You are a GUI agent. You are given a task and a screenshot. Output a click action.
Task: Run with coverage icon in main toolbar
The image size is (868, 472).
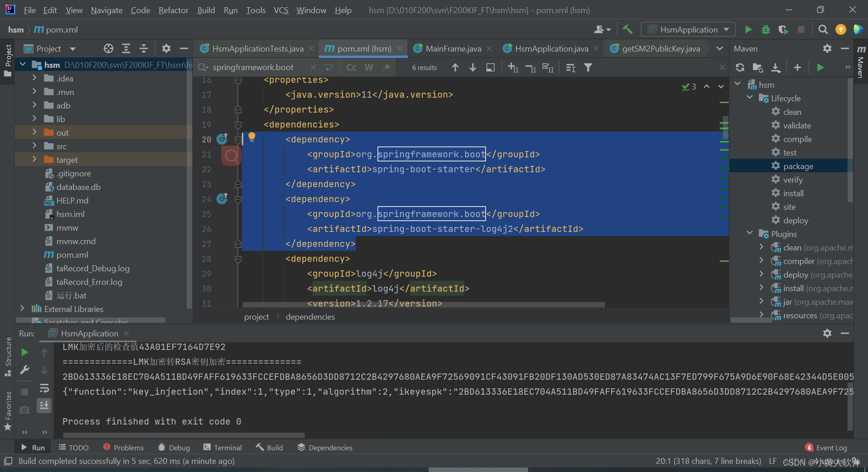click(783, 29)
